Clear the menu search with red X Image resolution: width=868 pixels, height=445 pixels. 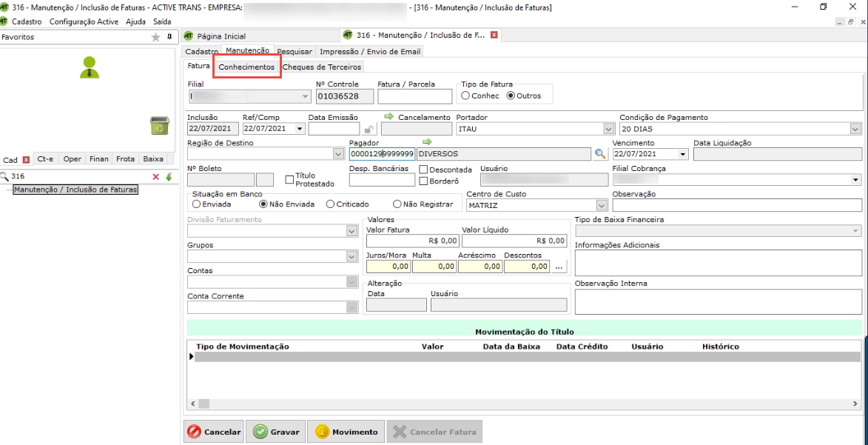155,177
